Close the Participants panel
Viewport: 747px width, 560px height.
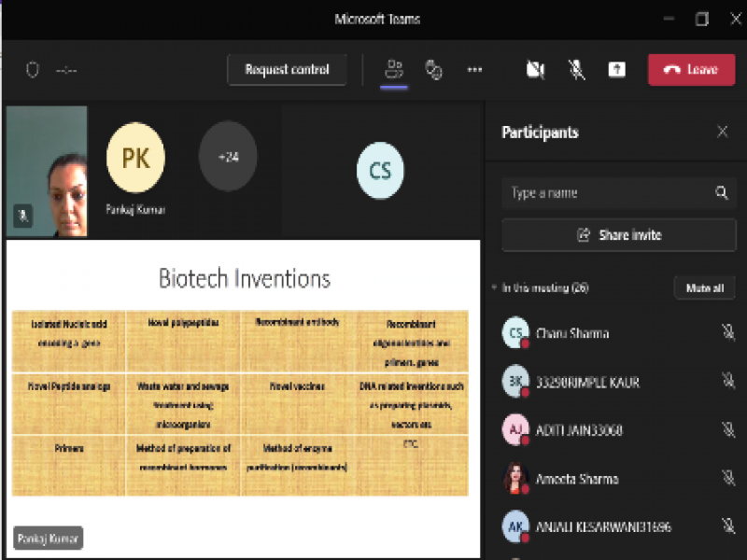pyautogui.click(x=722, y=132)
